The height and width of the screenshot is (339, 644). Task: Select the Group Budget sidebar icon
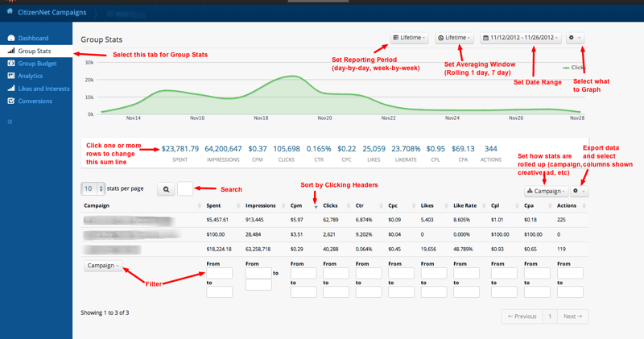[11, 64]
